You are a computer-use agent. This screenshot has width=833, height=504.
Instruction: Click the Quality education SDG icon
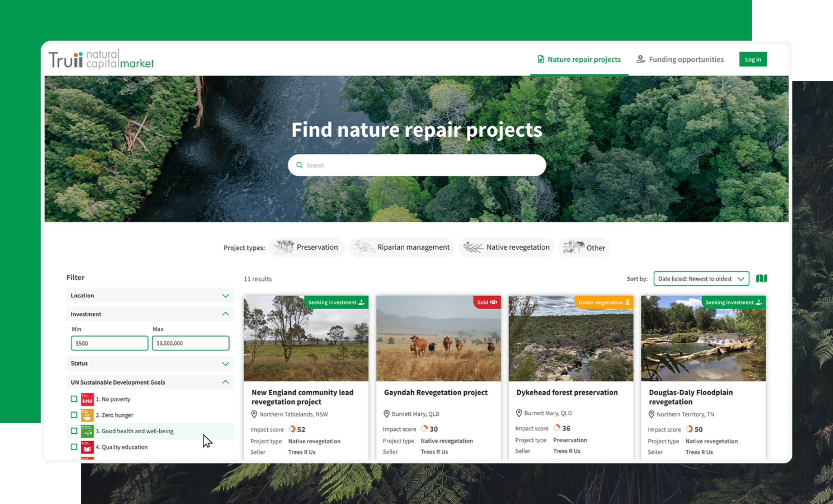click(87, 447)
